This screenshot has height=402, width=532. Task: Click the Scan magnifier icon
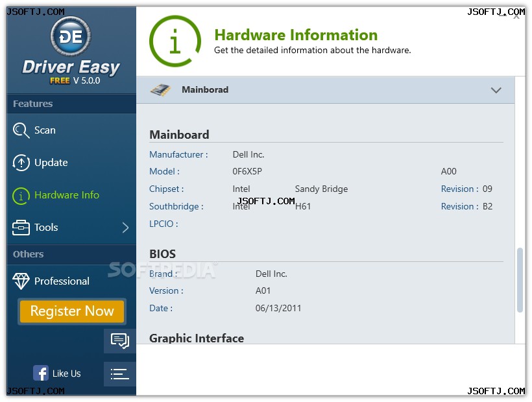pos(21,130)
